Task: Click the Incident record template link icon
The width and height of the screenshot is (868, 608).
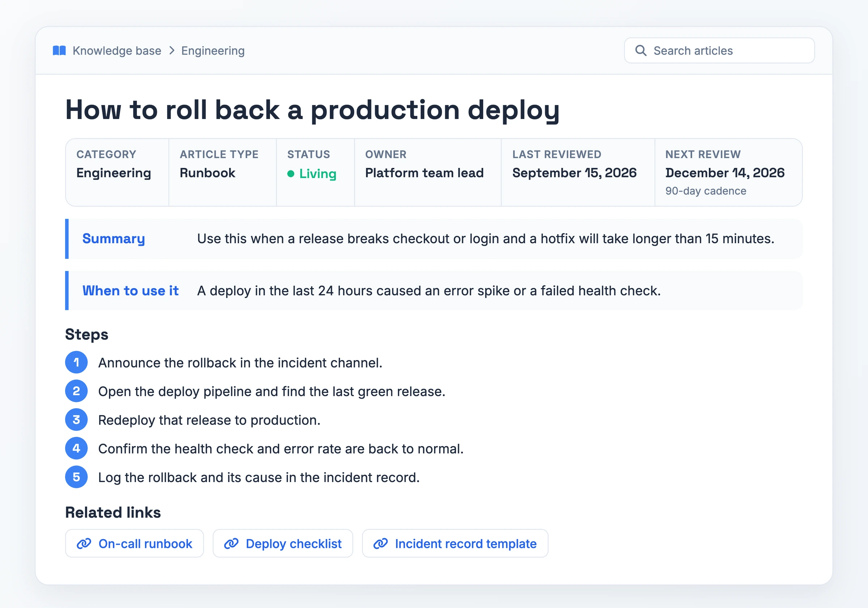Action: point(381,544)
